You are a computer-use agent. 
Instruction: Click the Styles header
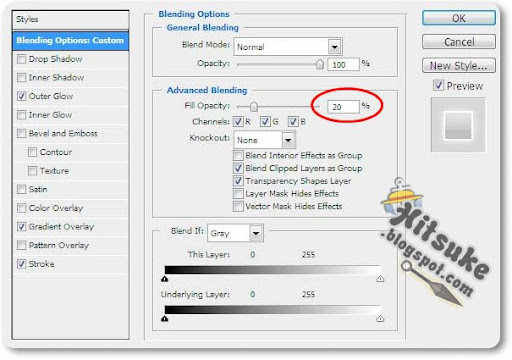(70, 19)
